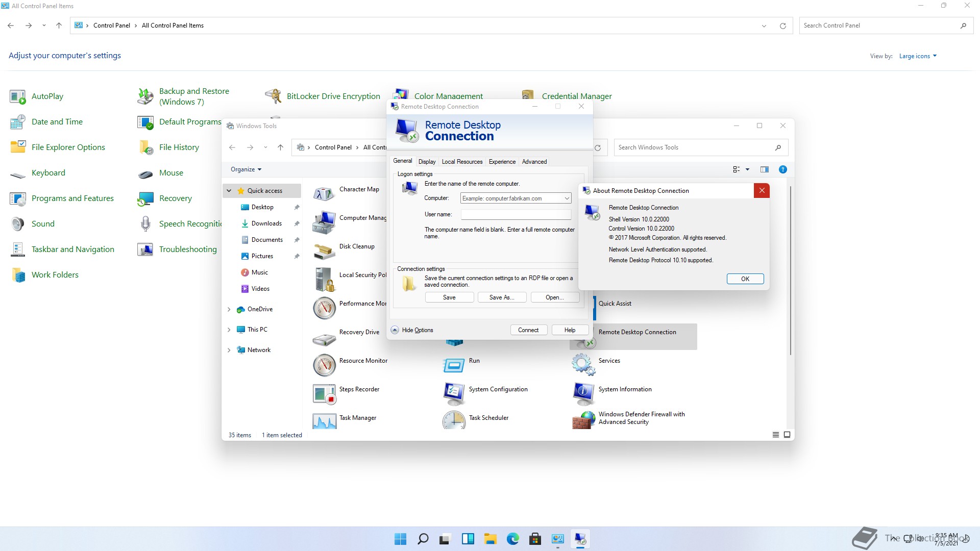
Task: Open View by Large icons dropdown
Action: tap(918, 56)
